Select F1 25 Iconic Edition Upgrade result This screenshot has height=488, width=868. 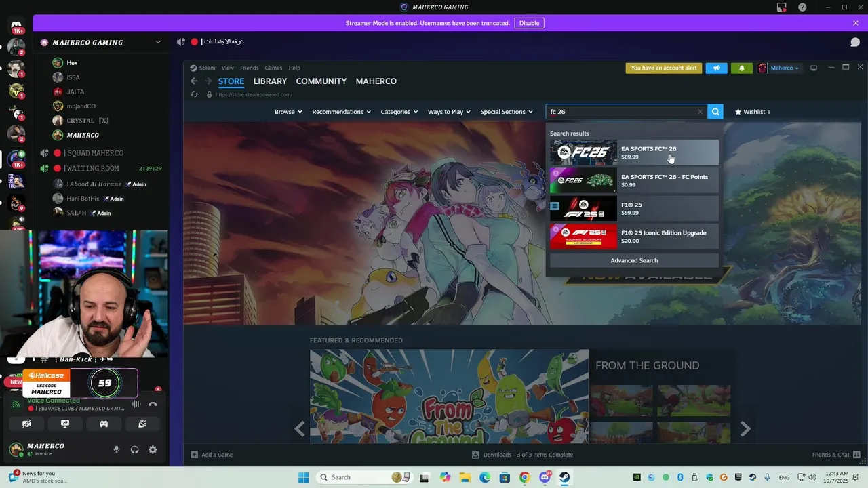[x=634, y=237]
